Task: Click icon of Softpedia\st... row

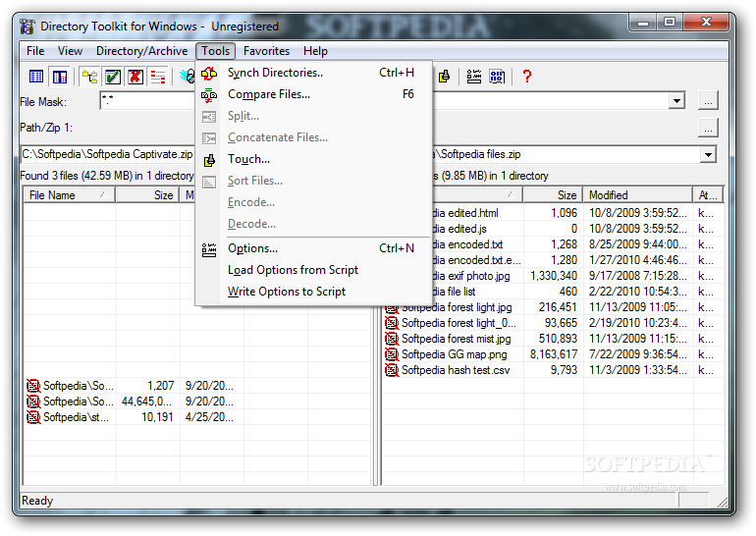Action: coord(33,417)
